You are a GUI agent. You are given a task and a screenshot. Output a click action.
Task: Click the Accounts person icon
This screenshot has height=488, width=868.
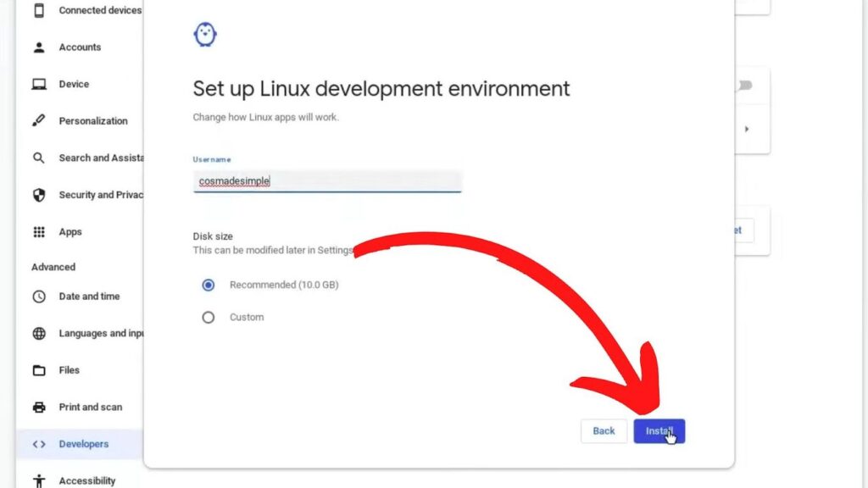39,47
